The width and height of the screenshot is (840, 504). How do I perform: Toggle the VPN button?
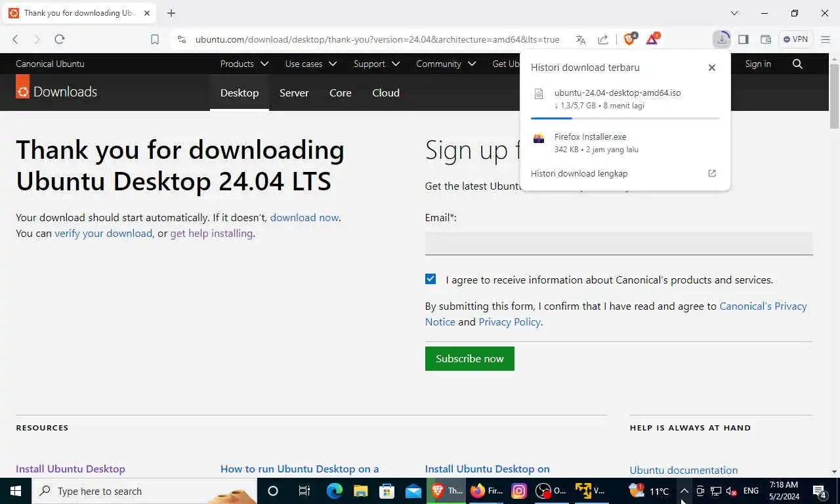tap(796, 39)
